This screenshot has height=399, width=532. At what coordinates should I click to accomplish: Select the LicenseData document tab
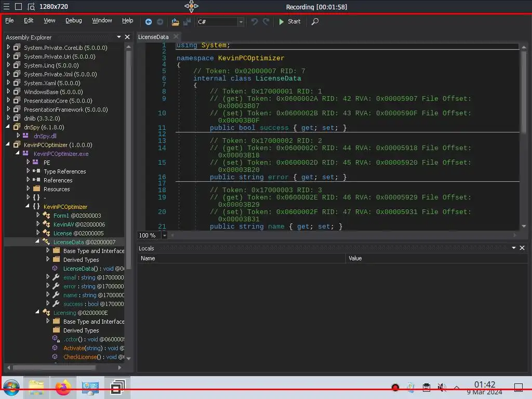[x=153, y=37]
